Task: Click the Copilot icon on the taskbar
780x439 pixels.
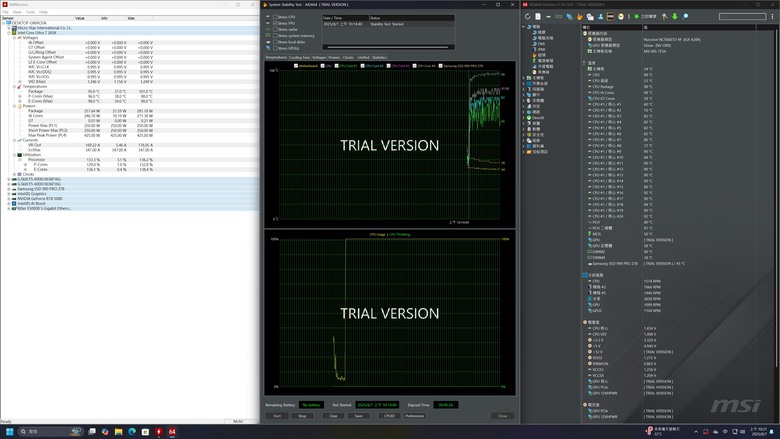Action: pyautogui.click(x=105, y=432)
